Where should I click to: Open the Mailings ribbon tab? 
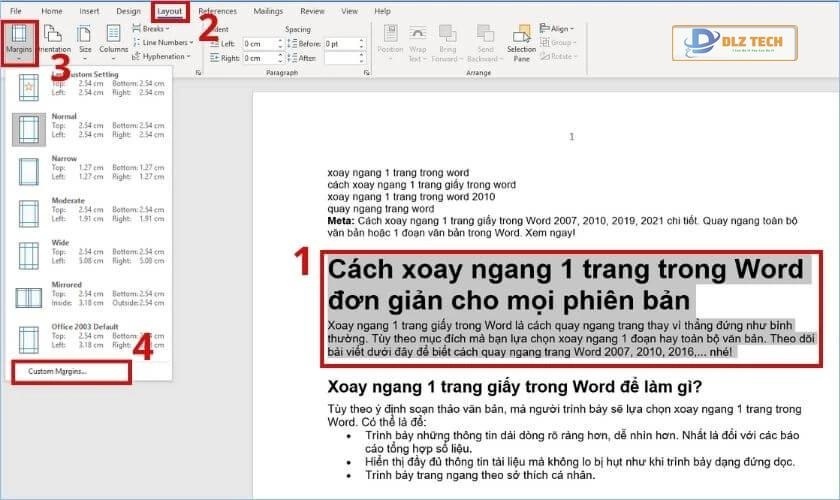[267, 11]
